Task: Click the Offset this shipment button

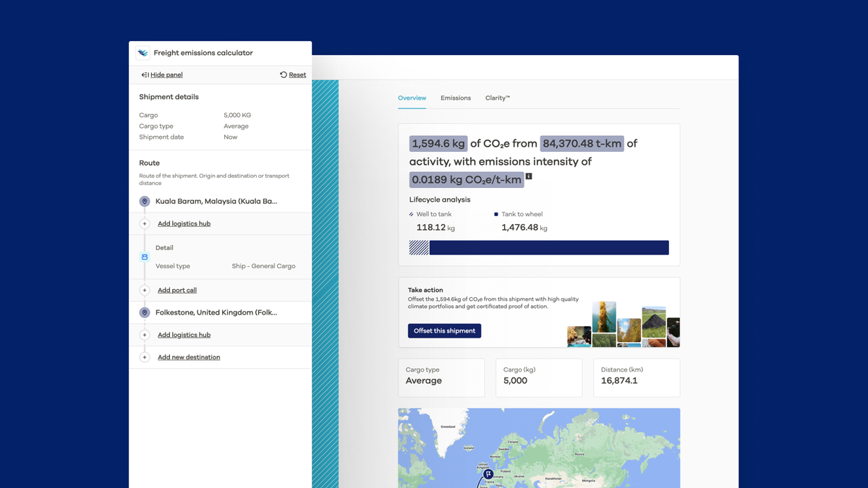Action: click(444, 330)
